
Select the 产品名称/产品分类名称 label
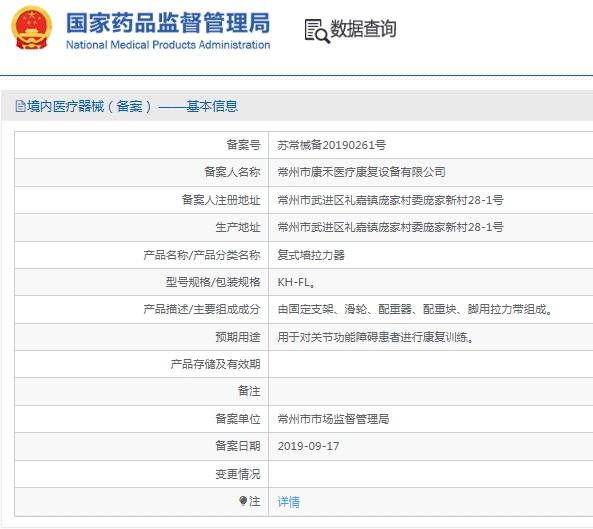(202, 255)
